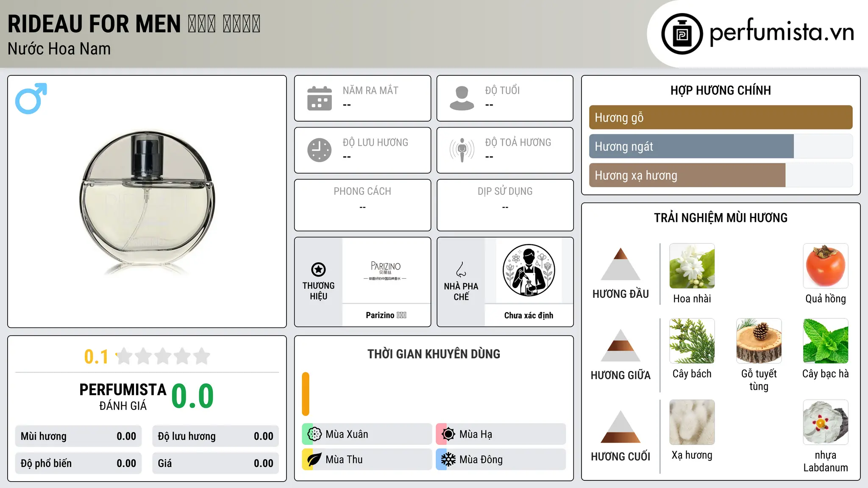Open the Cây bạc hà note image
The image size is (868, 488).
[x=826, y=341]
